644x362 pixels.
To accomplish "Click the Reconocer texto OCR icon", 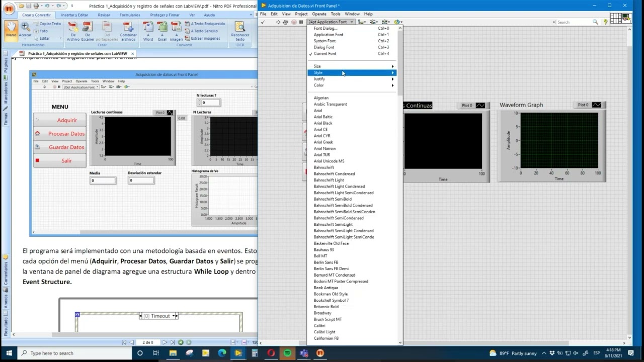I will tap(240, 31).
